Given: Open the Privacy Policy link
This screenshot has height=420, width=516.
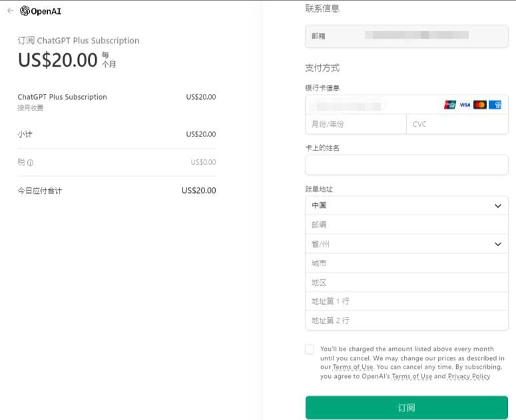Looking at the screenshot, I should click(x=469, y=376).
